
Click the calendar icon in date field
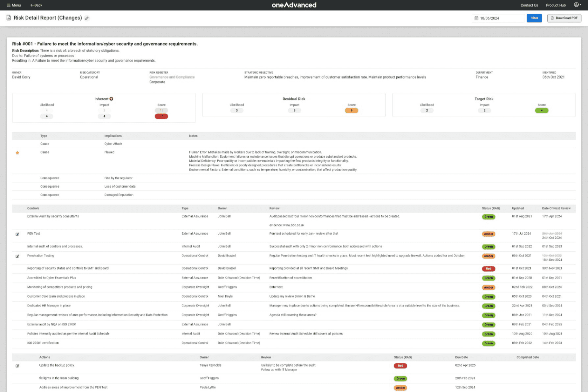coord(476,18)
